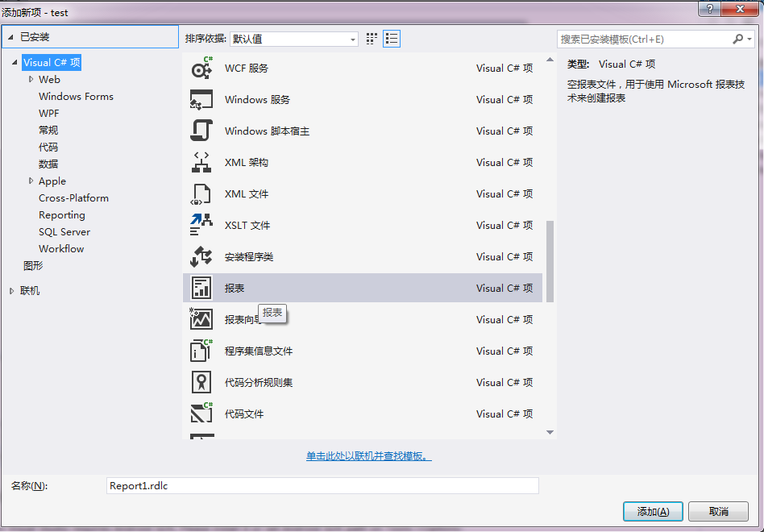Select 数据 category
The image size is (764, 532).
[x=48, y=164]
